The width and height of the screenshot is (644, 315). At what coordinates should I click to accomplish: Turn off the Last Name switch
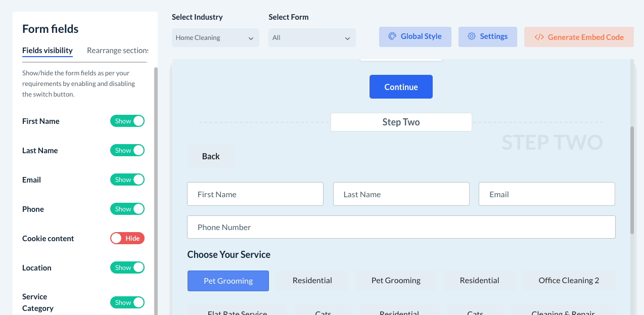pyautogui.click(x=127, y=151)
